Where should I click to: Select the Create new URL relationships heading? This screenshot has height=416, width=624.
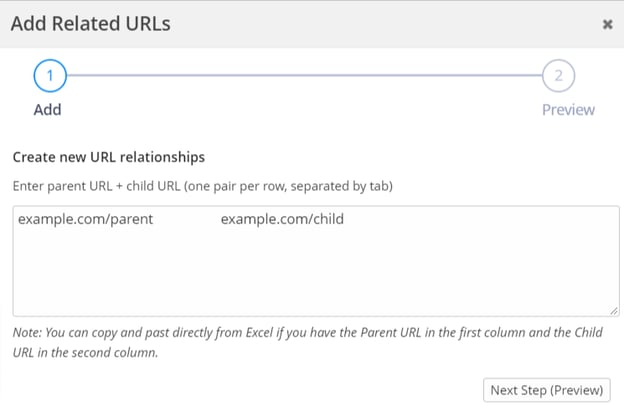[x=109, y=157]
